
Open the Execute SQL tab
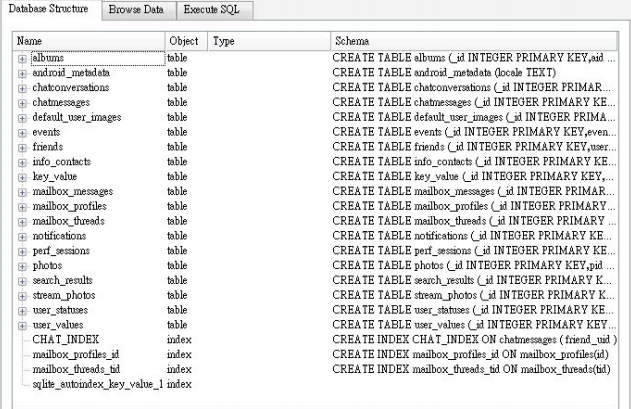click(x=212, y=11)
